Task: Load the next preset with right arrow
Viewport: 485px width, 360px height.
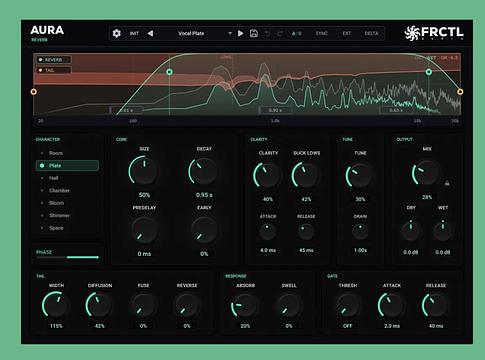Action: point(240,33)
